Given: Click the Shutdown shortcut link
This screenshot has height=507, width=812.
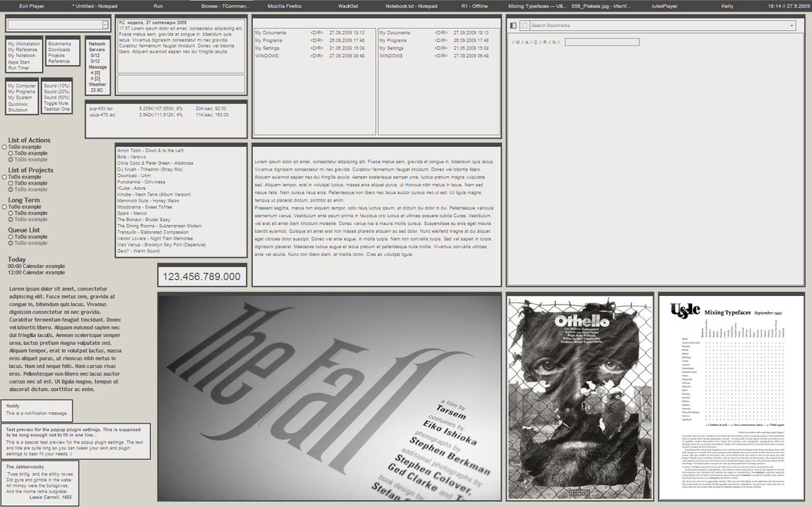Looking at the screenshot, I should (18, 110).
